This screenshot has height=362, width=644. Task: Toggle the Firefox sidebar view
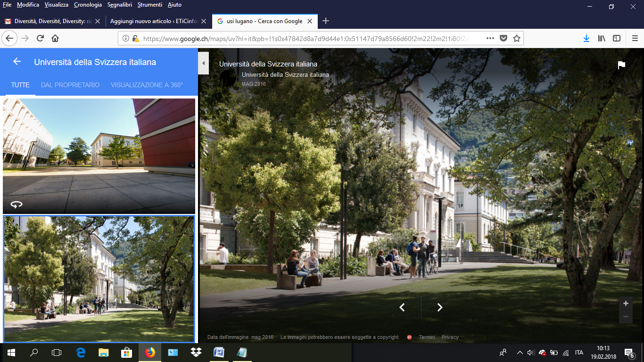617,38
